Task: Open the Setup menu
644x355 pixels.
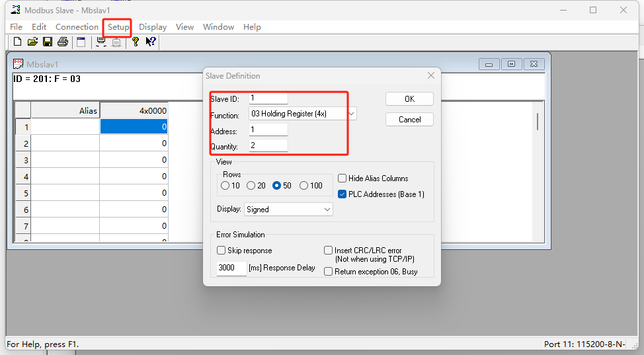Action: (x=118, y=27)
